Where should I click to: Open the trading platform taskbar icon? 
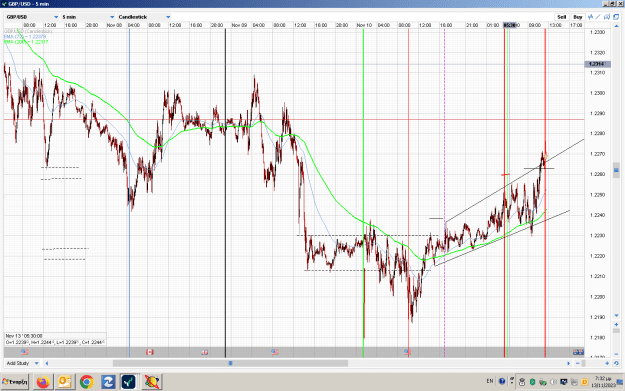129,382
